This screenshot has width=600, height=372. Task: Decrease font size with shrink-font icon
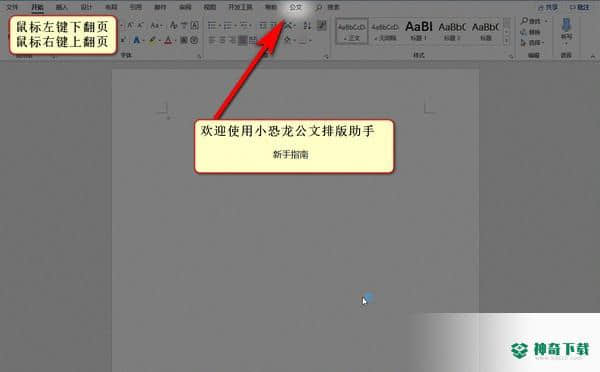click(x=140, y=26)
